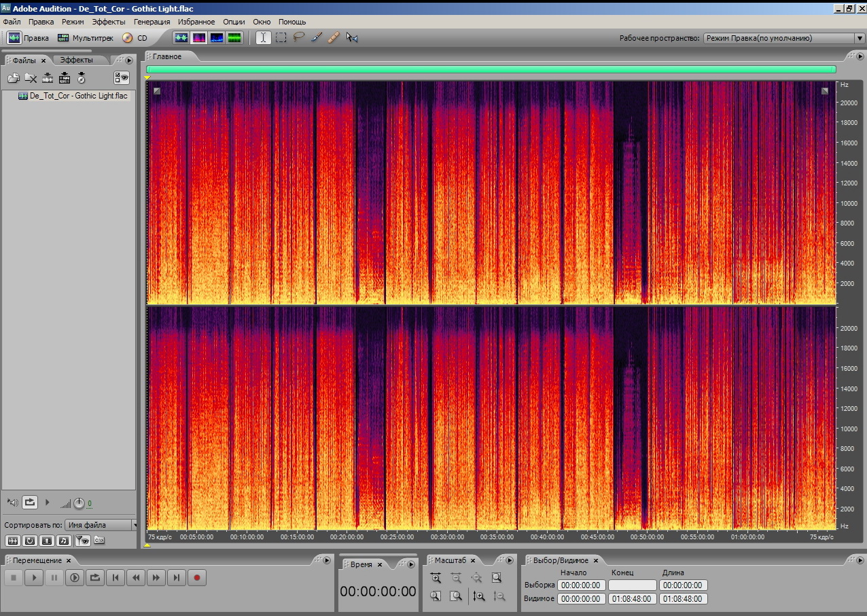Open the Избранное menu
867x616 pixels.
196,22
